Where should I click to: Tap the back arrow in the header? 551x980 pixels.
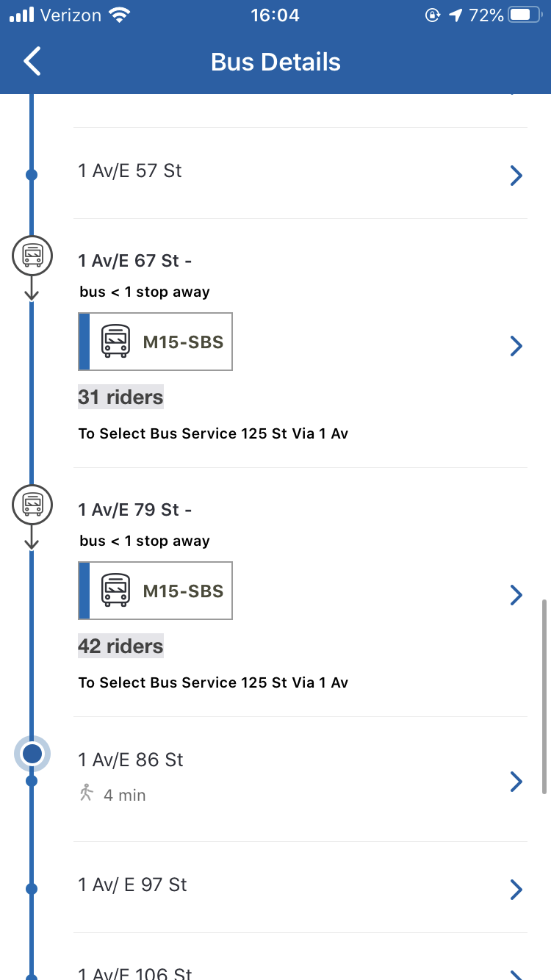coord(31,62)
